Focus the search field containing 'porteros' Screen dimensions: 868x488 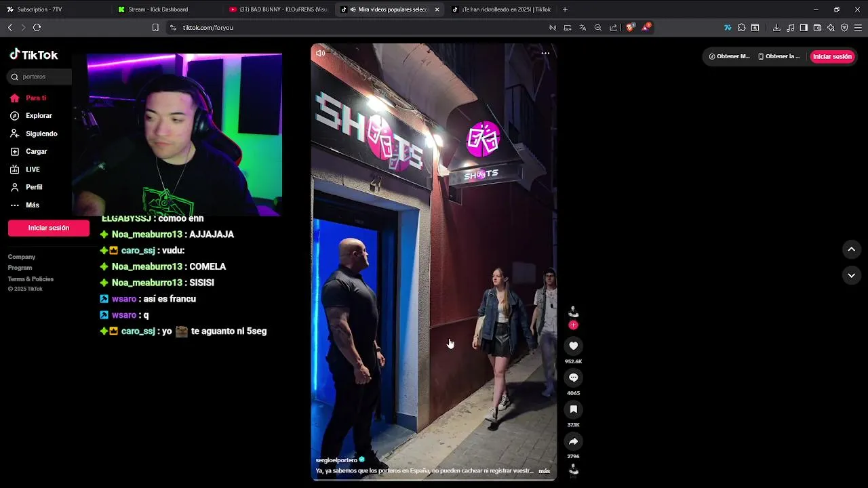(41, 77)
